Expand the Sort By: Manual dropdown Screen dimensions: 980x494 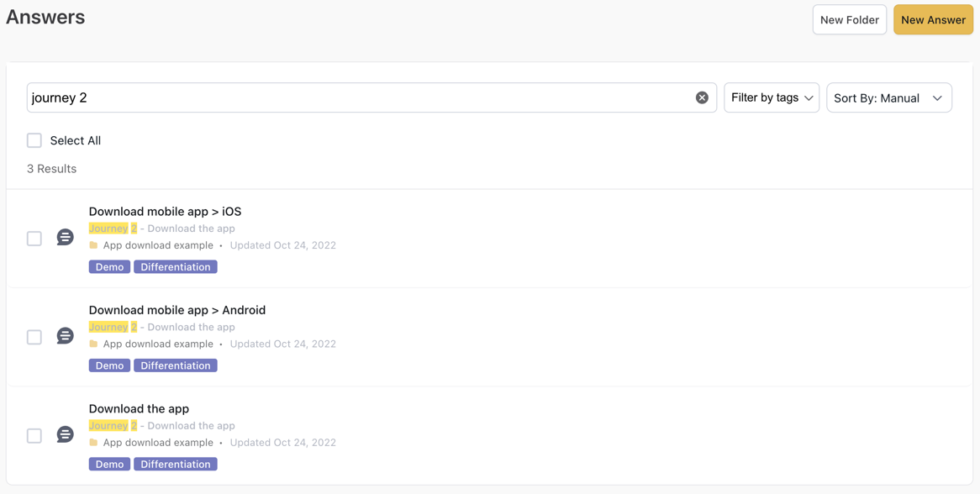(888, 98)
